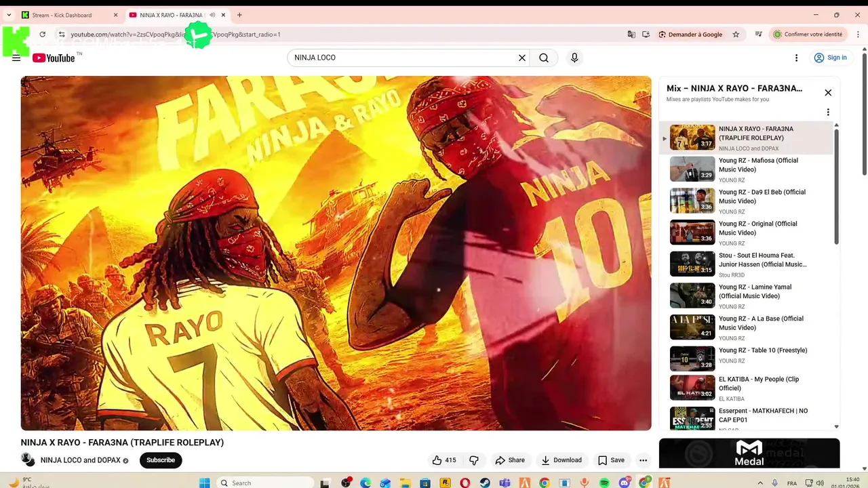This screenshot has width=868, height=488.
Task: Mute the NINJA X RAYO tab audio
Action: (x=212, y=15)
